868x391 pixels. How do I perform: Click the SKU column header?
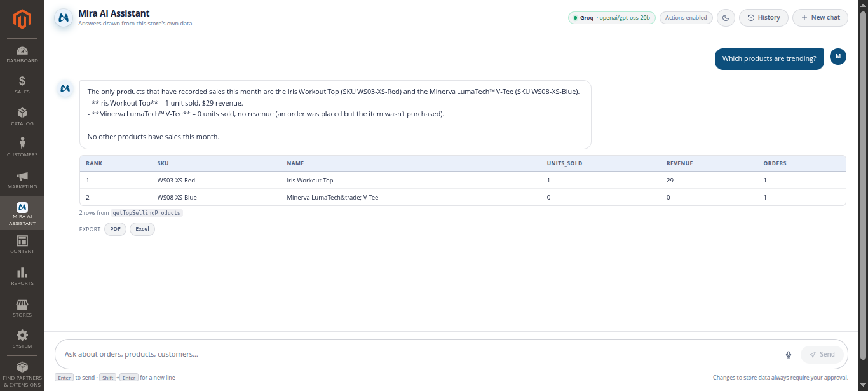163,163
